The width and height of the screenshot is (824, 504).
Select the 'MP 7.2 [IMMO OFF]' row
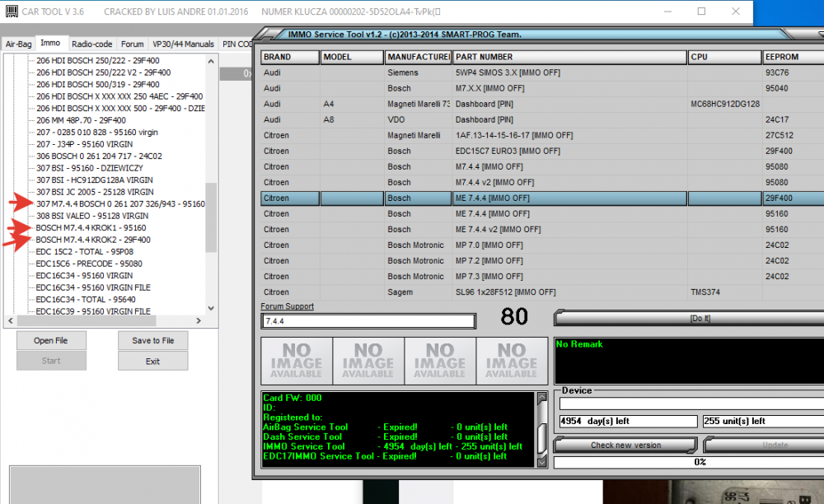(x=542, y=261)
